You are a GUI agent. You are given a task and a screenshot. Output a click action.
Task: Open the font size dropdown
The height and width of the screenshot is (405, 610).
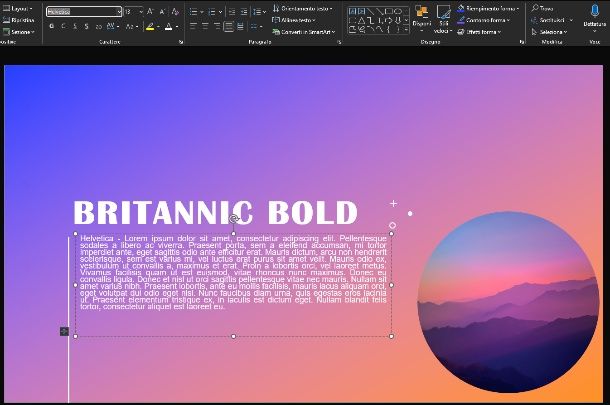click(140, 12)
